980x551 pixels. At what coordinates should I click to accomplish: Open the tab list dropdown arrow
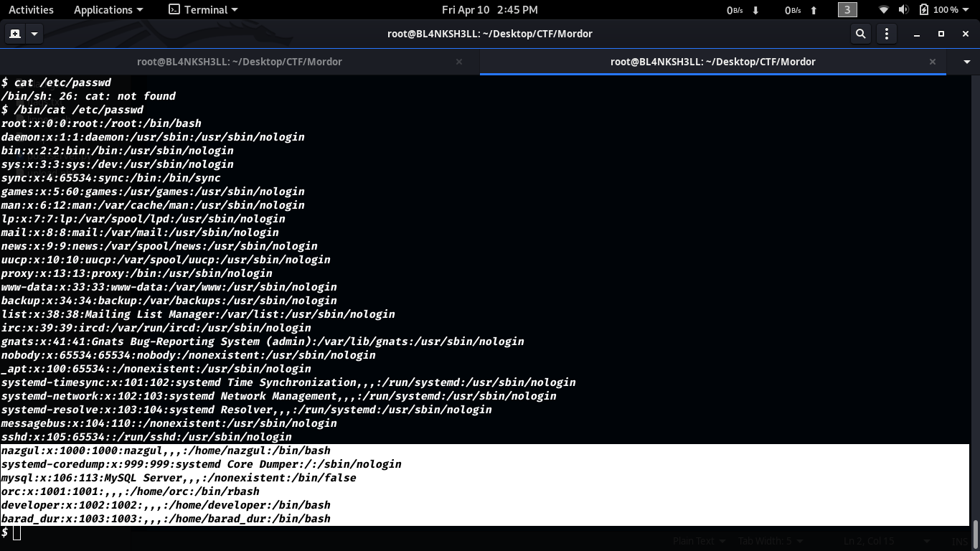click(966, 62)
